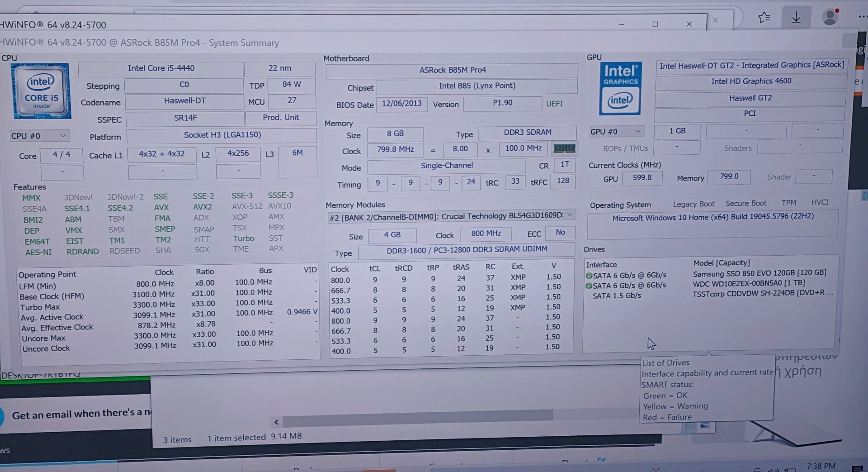
Task: Click the 799.8 MHz memory clock value
Action: [x=395, y=149]
